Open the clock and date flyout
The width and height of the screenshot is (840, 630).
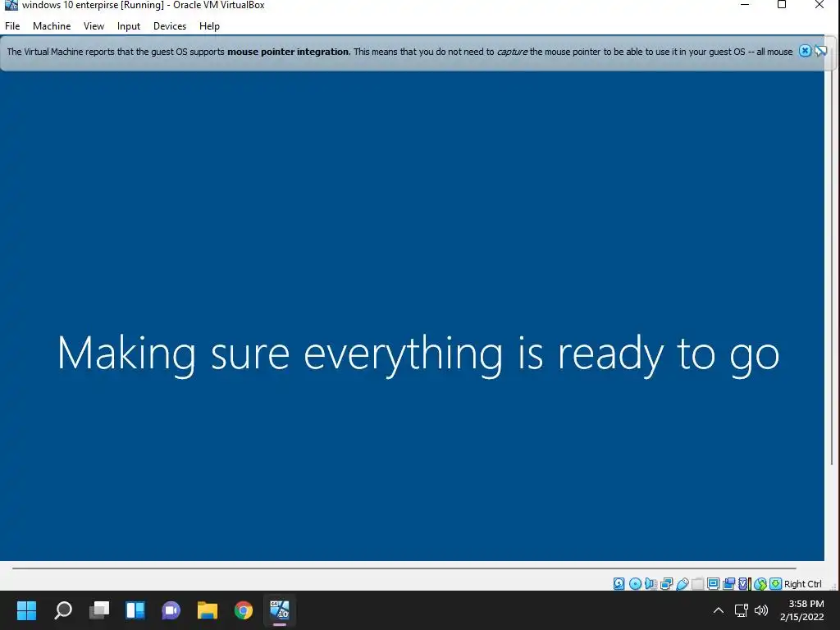tap(802, 610)
